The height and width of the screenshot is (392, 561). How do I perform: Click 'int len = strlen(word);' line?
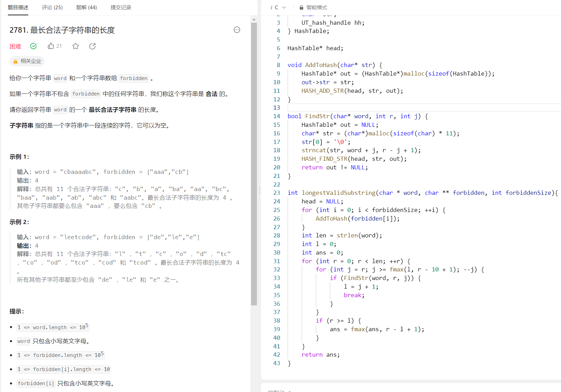pyautogui.click(x=342, y=235)
